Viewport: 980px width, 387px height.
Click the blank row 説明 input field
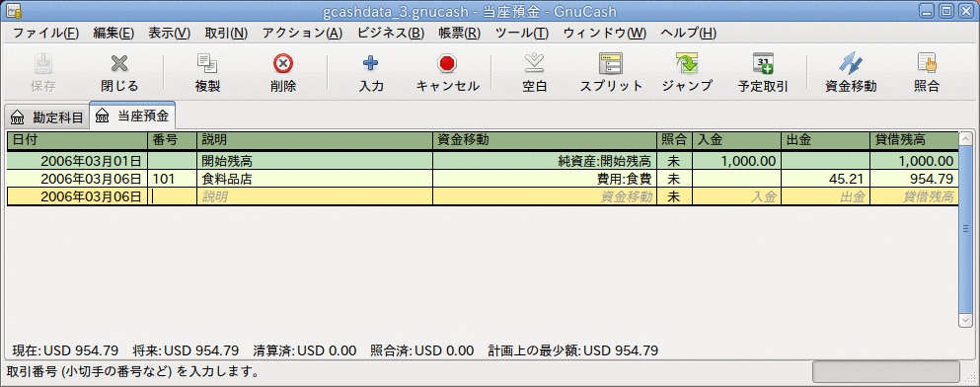coord(315,196)
